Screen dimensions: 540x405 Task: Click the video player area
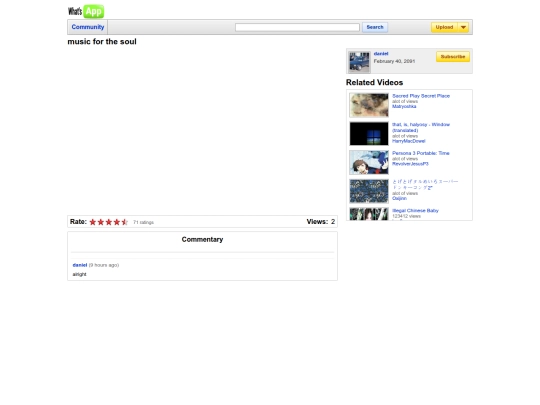click(x=202, y=131)
